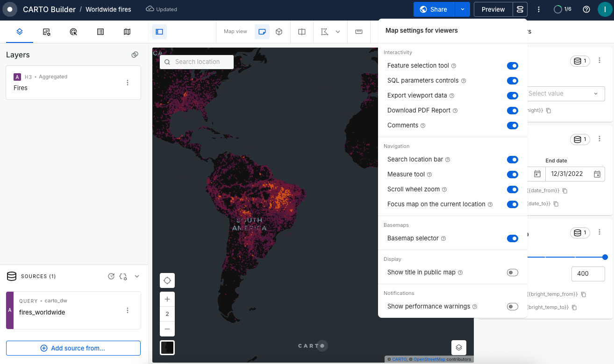
Task: Click the measure ruler tool icon
Action: 359,32
